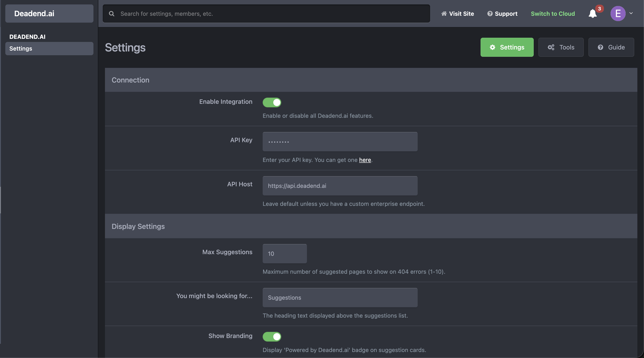The height and width of the screenshot is (358, 644).
Task: Click the Switch to Cloud link
Action: (553, 14)
